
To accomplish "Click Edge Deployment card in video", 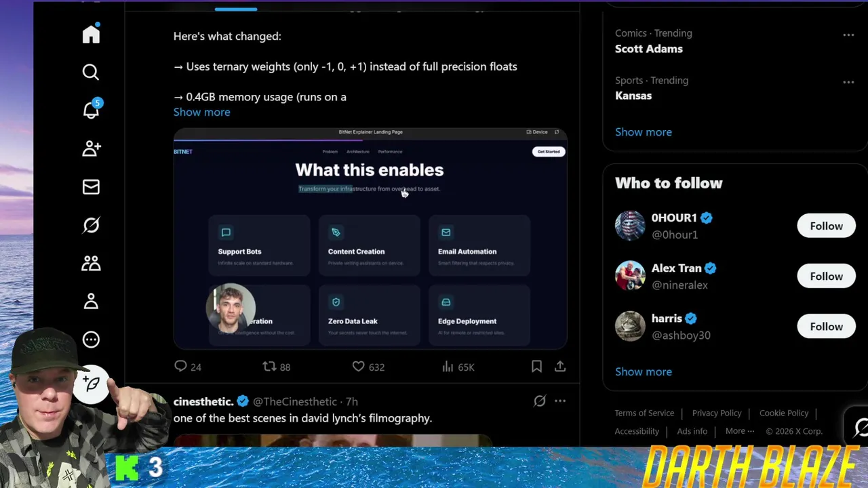I will (479, 314).
